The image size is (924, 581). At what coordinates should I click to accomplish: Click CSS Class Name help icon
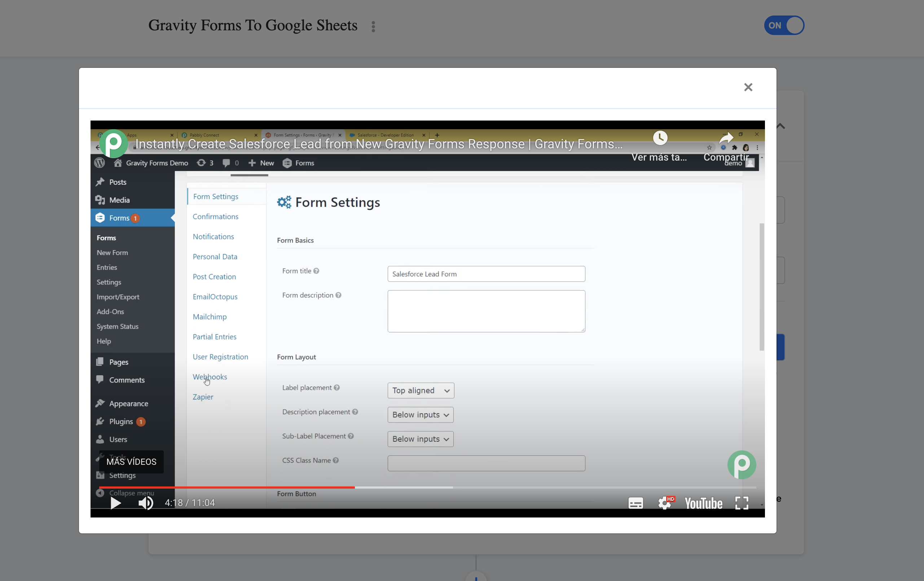[336, 460]
